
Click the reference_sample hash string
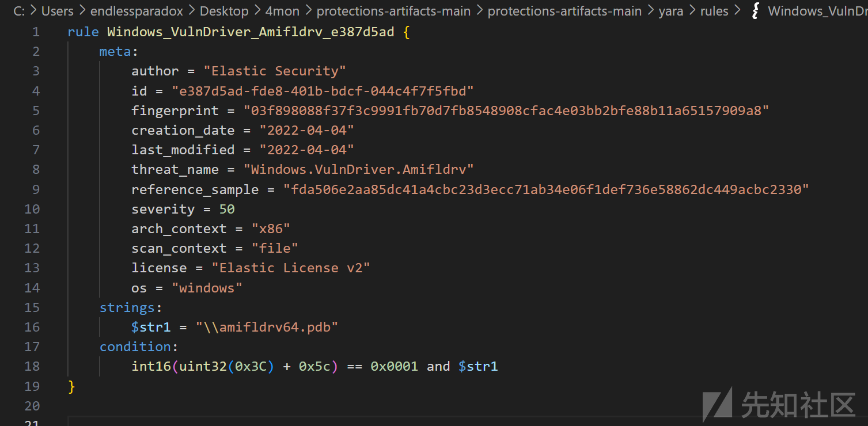(546, 189)
